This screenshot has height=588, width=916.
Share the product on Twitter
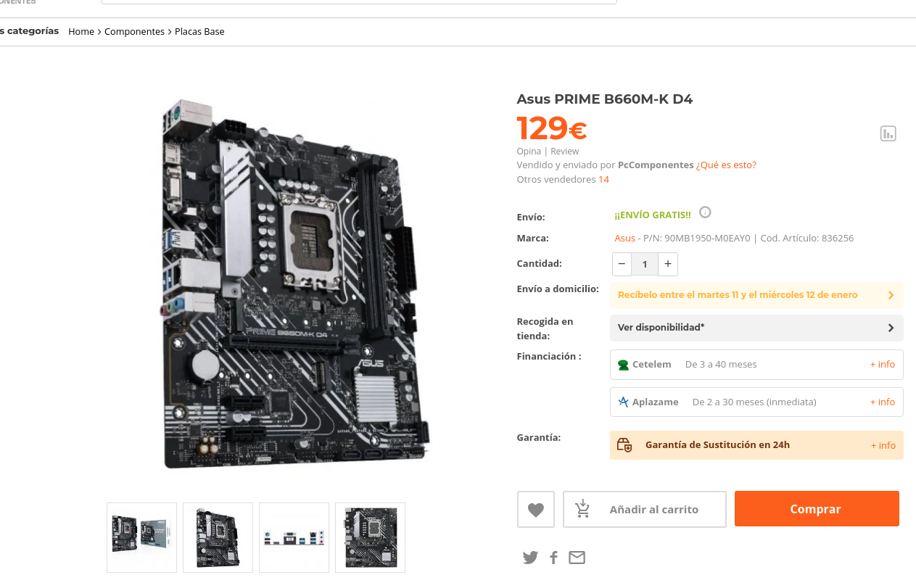tap(530, 557)
